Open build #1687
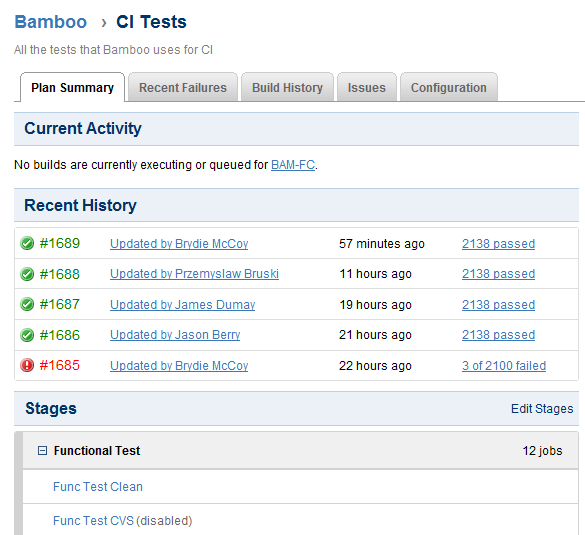Image resolution: width=585 pixels, height=535 pixels. click(60, 304)
